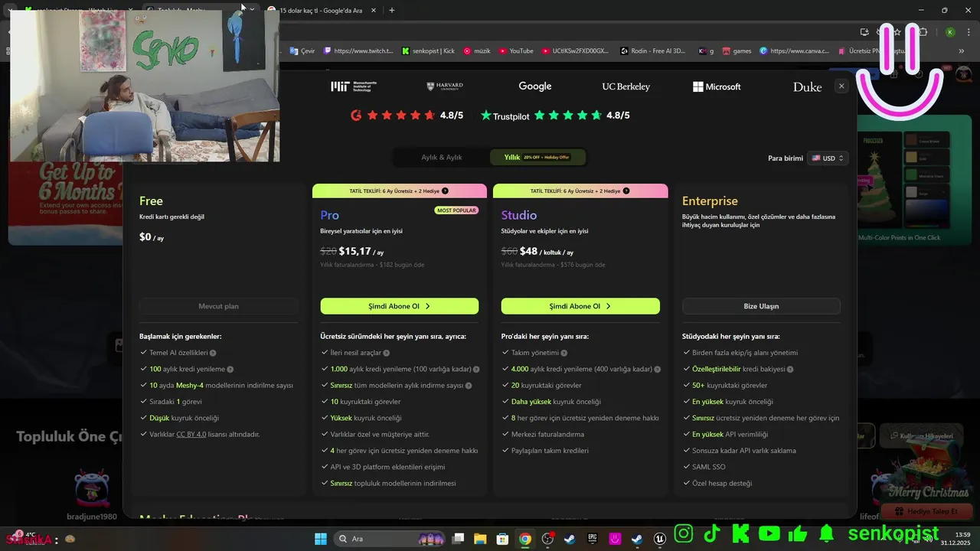Click the Trustpilot 4.8/5 rating
Image resolution: width=980 pixels, height=551 pixels.
[555, 116]
